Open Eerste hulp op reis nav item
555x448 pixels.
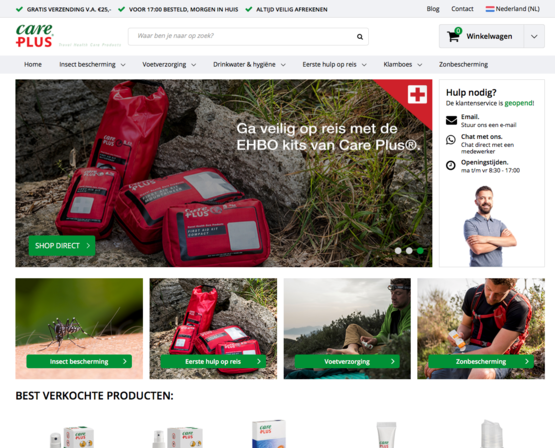tap(329, 64)
